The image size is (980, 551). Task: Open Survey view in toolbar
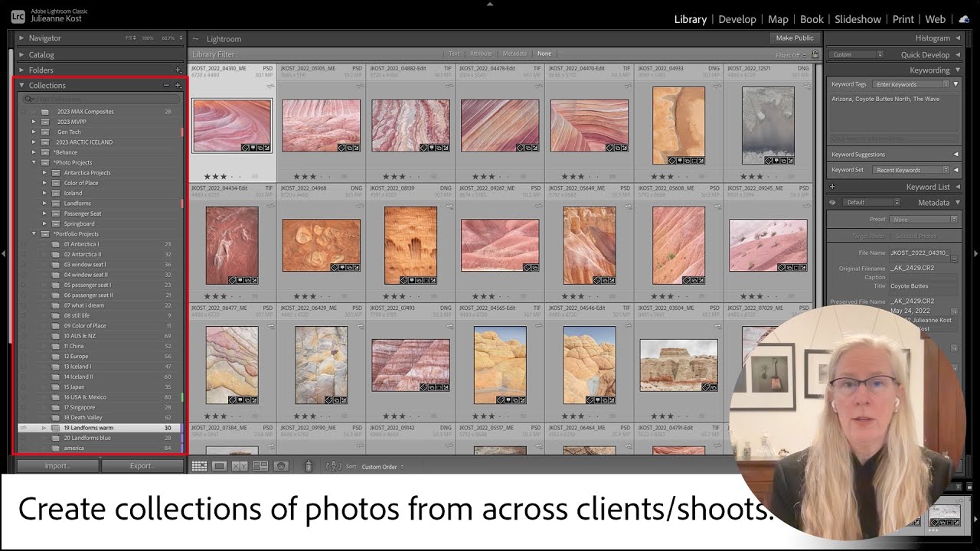tap(260, 466)
